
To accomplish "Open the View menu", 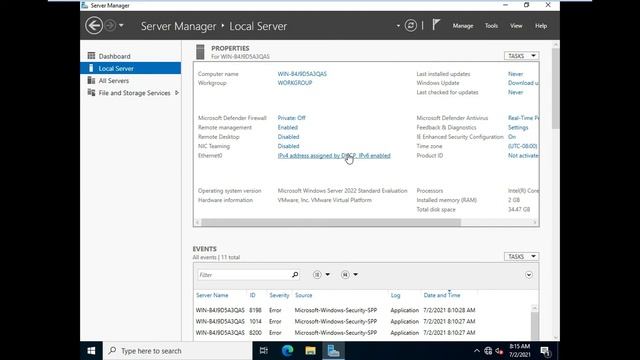I will point(516,26).
